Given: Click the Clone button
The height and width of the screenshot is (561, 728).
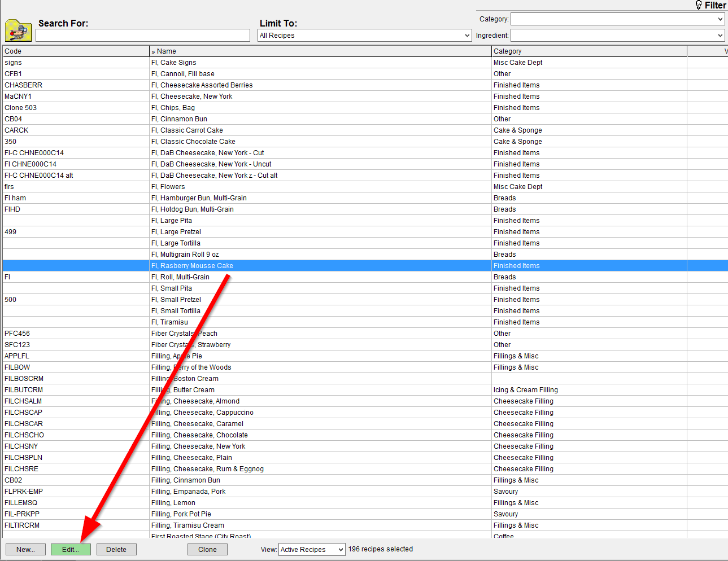Looking at the screenshot, I should pyautogui.click(x=207, y=550).
